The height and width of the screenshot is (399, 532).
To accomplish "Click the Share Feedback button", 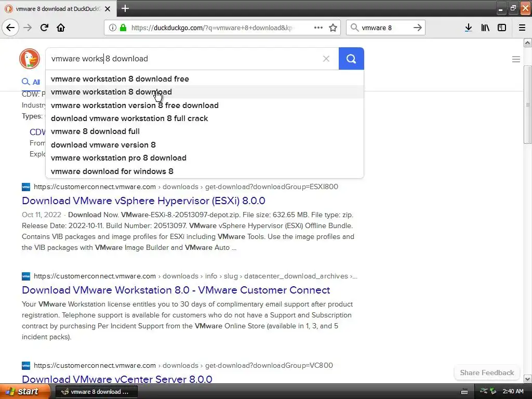I will tap(487, 373).
